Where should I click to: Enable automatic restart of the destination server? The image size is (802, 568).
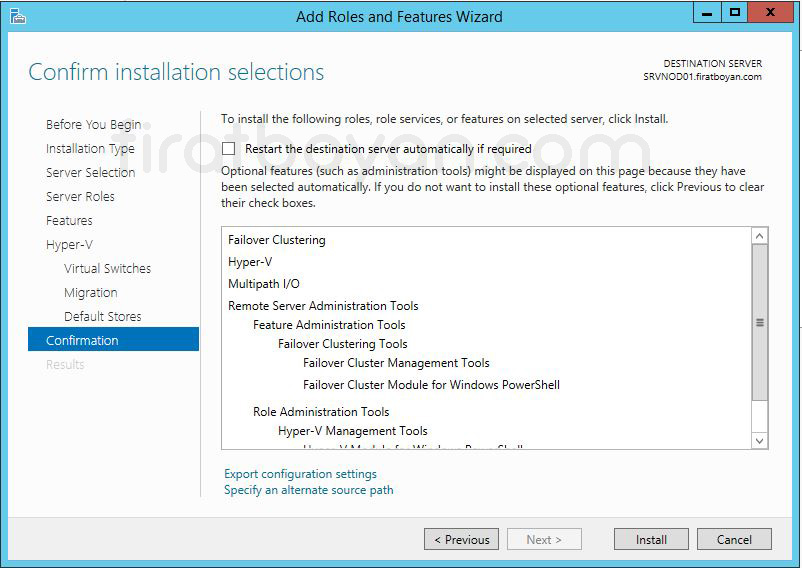tap(229, 149)
